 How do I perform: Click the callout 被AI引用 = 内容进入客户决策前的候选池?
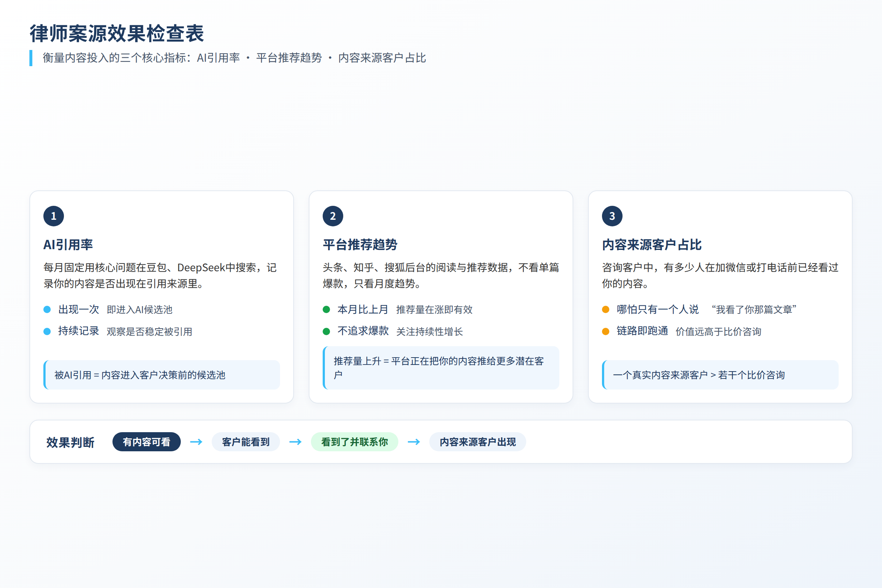(x=162, y=375)
